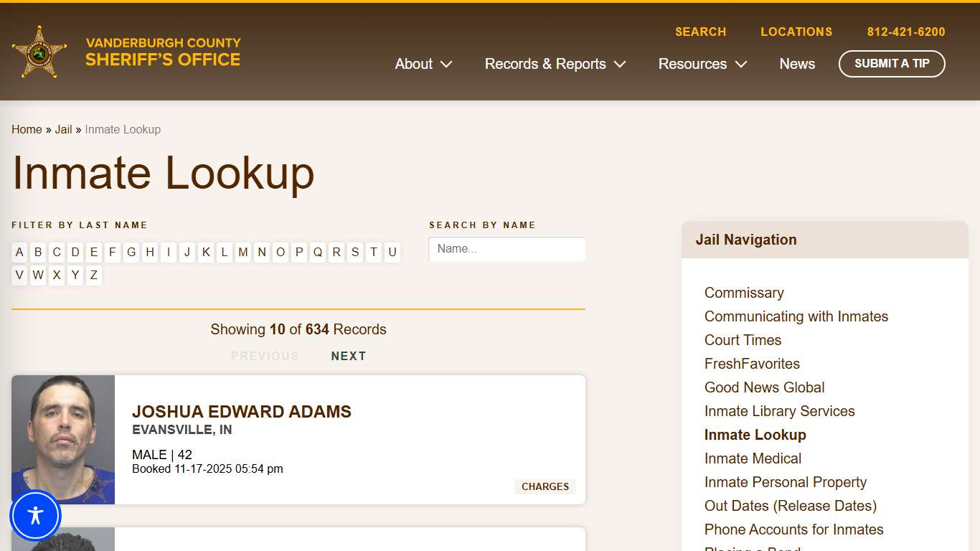Navigate to Jail via breadcrumb

pos(63,129)
